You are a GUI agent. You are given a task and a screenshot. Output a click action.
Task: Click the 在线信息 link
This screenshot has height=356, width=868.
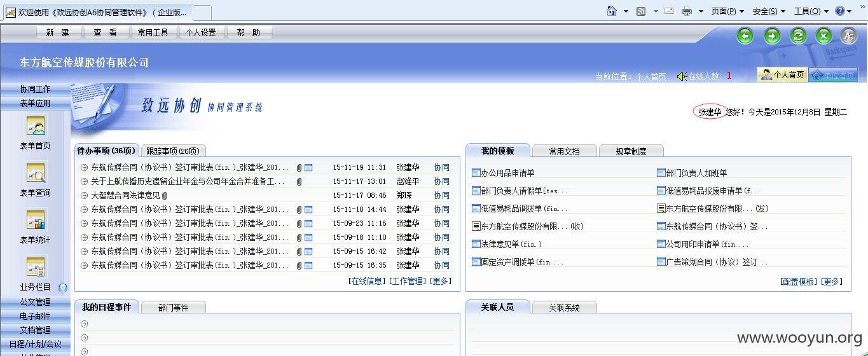point(367,281)
